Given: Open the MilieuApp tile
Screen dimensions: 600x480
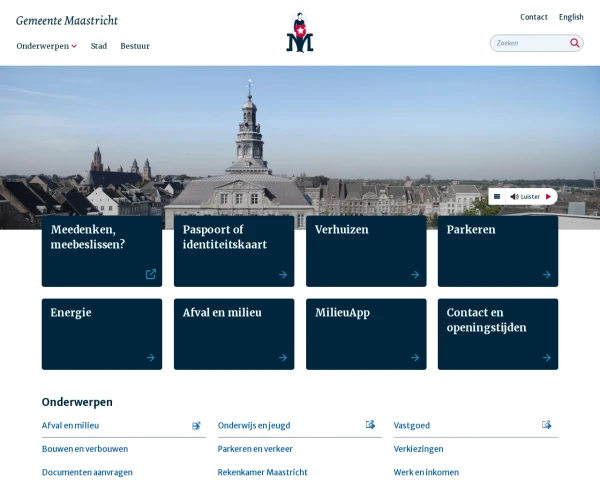Looking at the screenshot, I should (x=366, y=334).
